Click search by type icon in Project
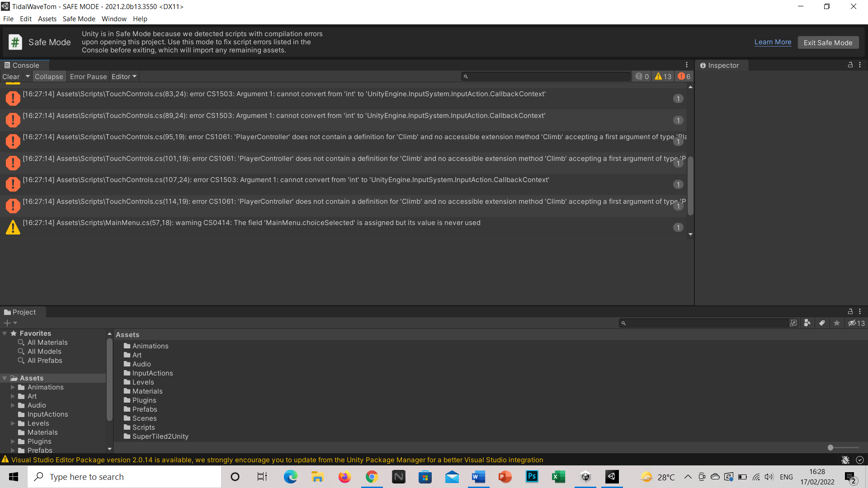The width and height of the screenshot is (868, 488). [x=807, y=323]
